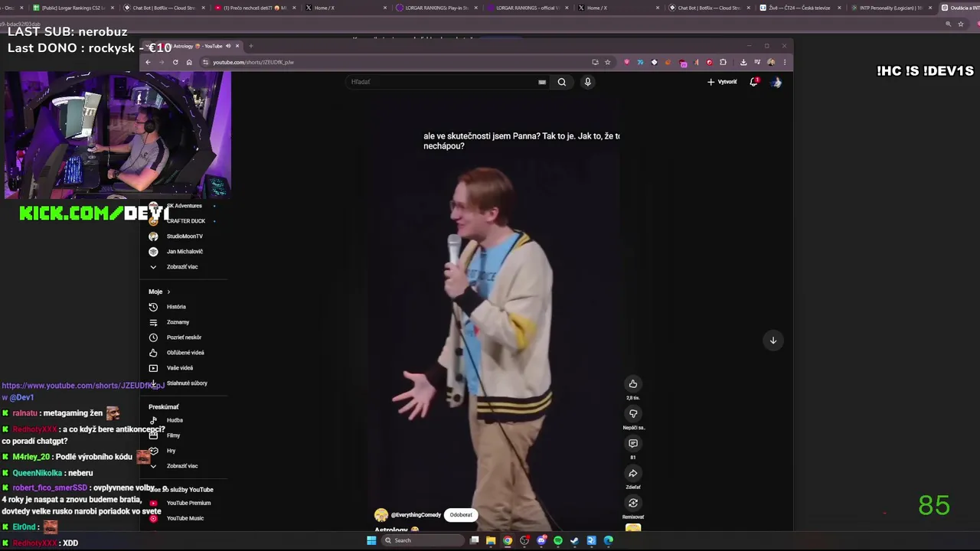Open Spotify from taskbar

click(x=558, y=540)
